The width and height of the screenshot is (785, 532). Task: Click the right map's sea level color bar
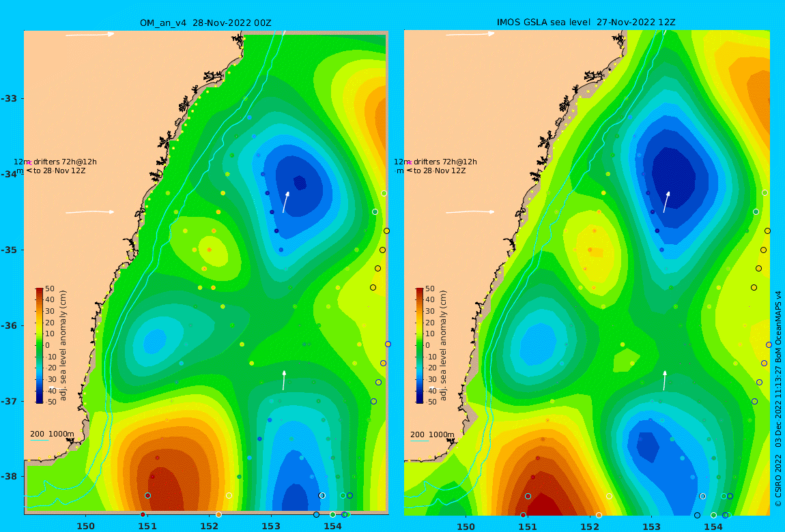pos(420,345)
